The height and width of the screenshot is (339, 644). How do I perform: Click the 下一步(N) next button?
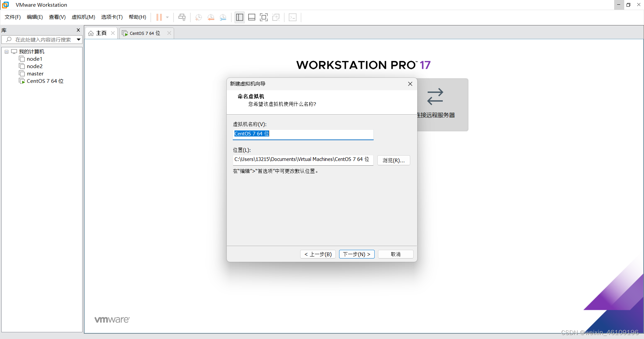(357, 254)
